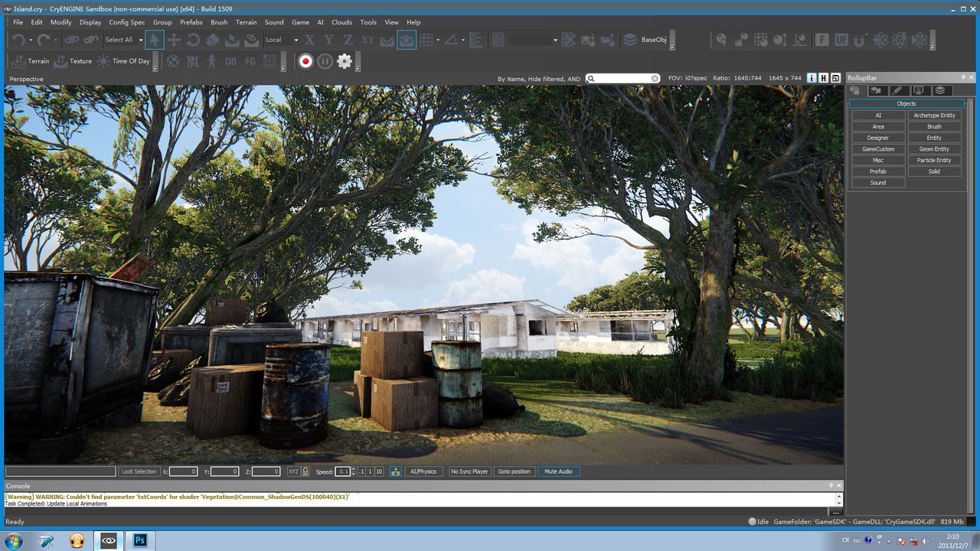Click the Goto position button
The image size is (980, 551).
514,471
